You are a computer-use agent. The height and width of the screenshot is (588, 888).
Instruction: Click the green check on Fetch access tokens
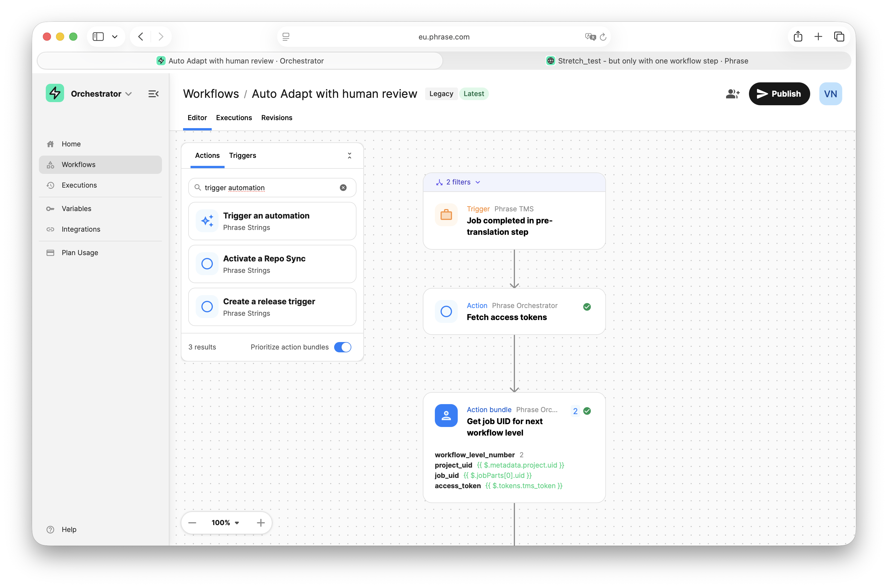pyautogui.click(x=587, y=307)
